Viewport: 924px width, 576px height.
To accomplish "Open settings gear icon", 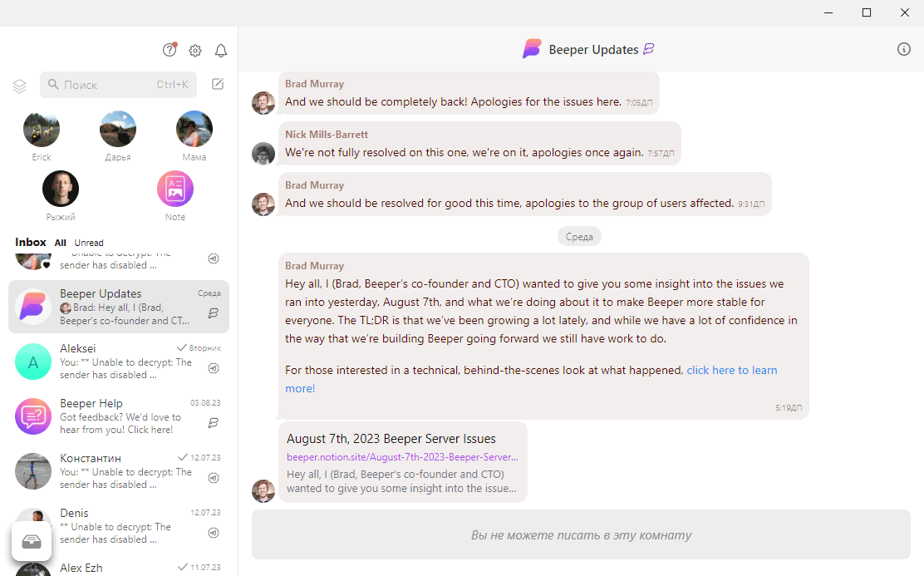I will 195,51.
